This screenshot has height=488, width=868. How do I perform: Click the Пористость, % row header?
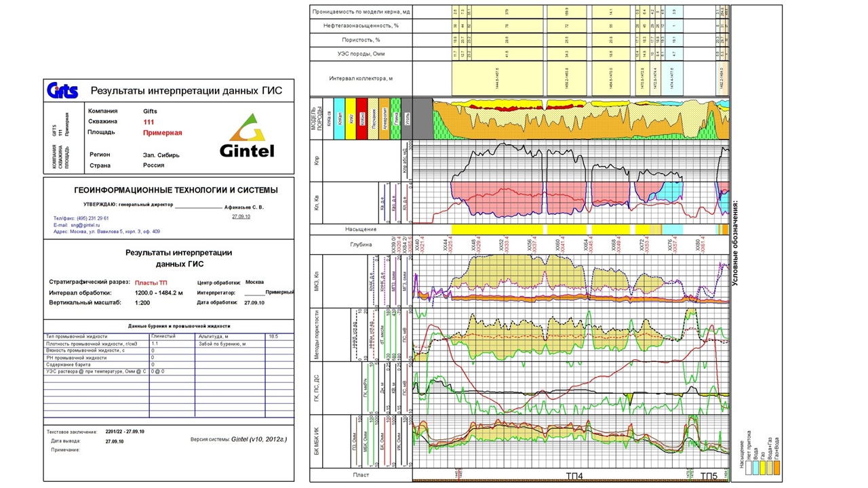[361, 39]
